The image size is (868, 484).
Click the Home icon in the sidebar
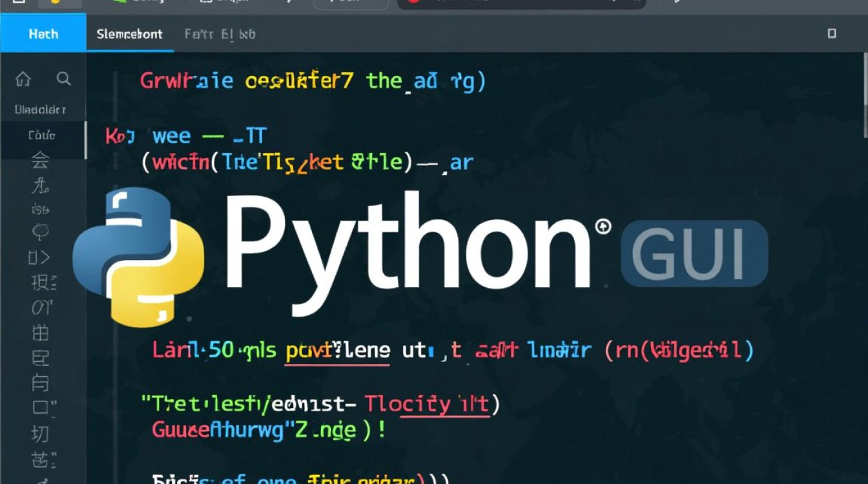pyautogui.click(x=23, y=79)
